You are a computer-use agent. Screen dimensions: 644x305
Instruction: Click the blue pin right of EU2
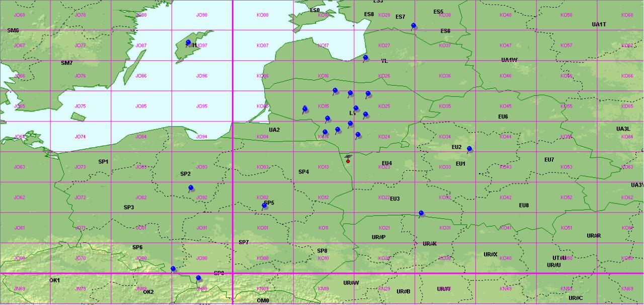tap(469, 149)
